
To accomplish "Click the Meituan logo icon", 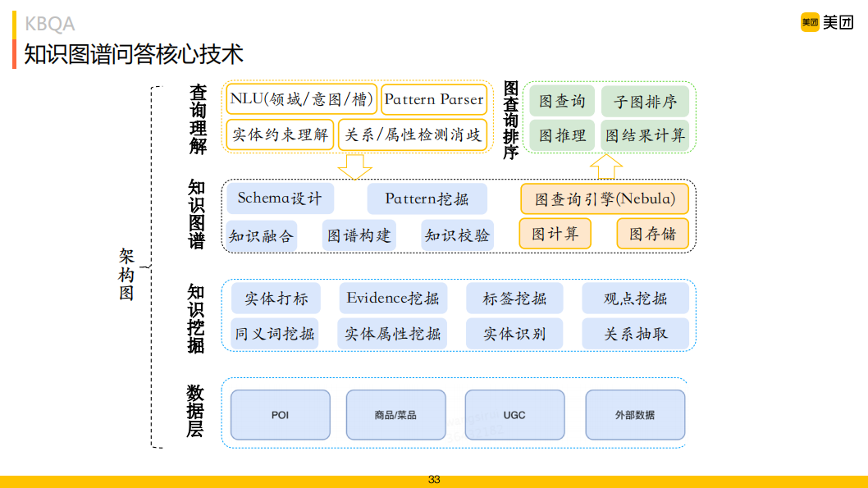I will [810, 22].
